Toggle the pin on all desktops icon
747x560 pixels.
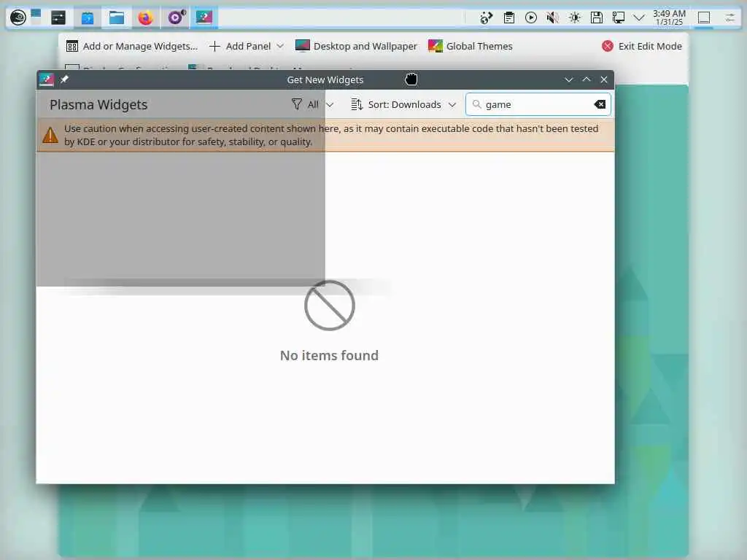(64, 79)
